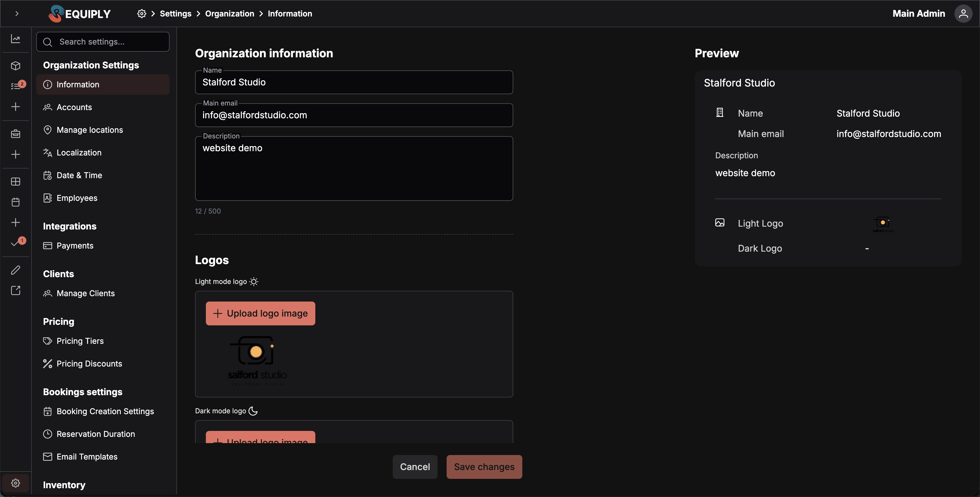Open Reservation Duration settings
This screenshot has height=497, width=980.
coord(103,434)
